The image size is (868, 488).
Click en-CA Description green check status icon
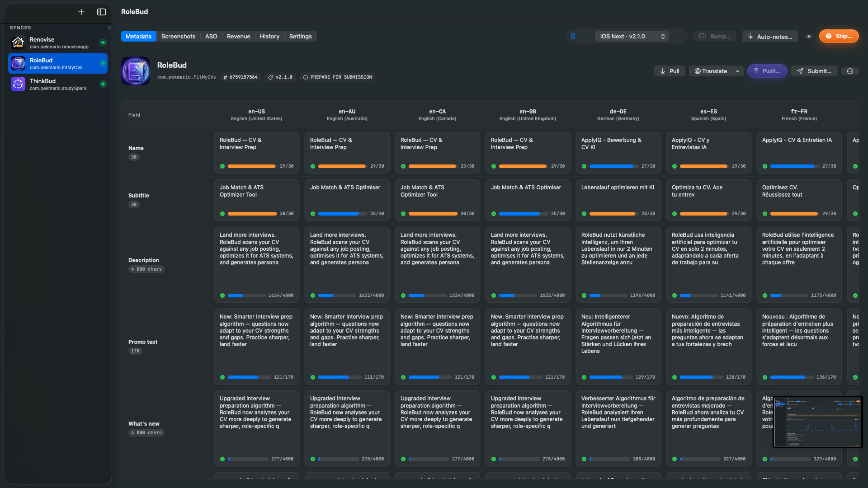403,296
